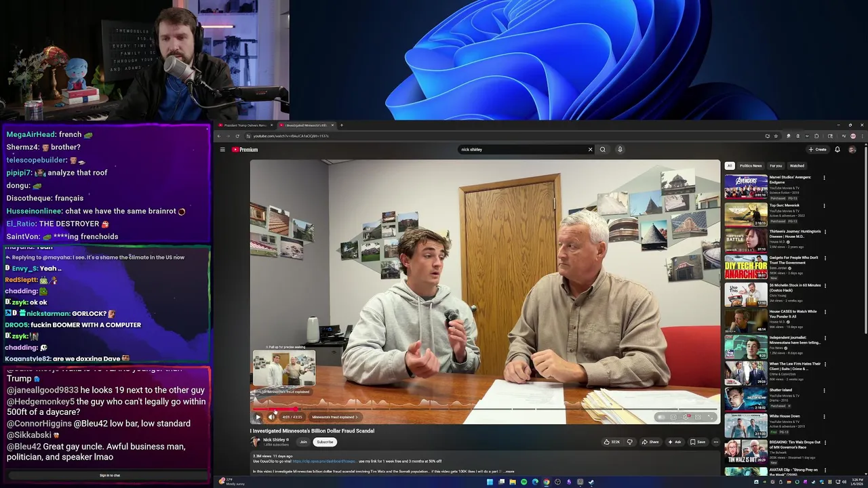Seek on the red video progress bar

tap(485, 409)
